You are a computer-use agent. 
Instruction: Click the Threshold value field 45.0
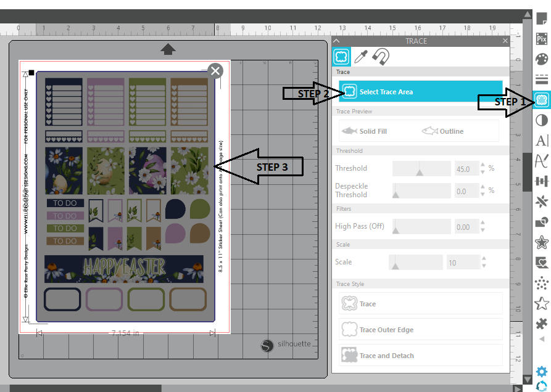(466, 169)
